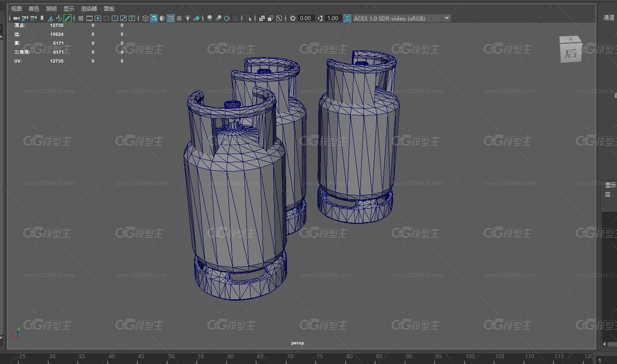Open the 通道 channel box tab
Viewport: 617px width, 364px height.
(609, 18)
